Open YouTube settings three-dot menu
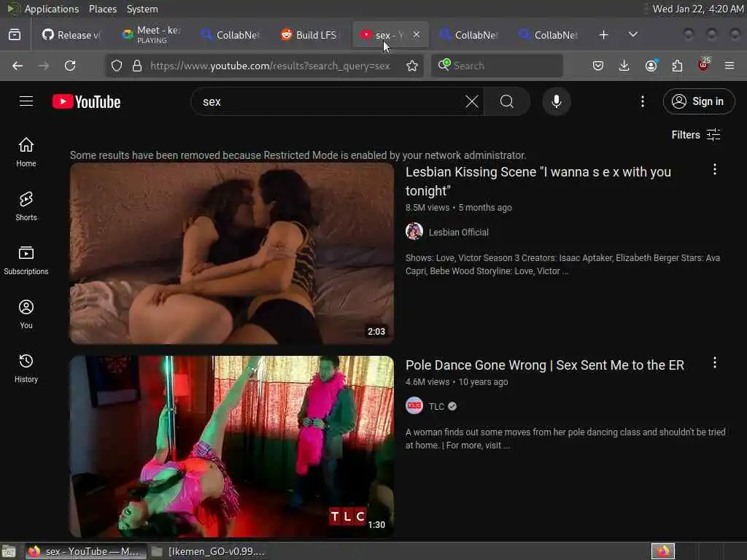Viewport: 747px width, 560px height. [643, 101]
